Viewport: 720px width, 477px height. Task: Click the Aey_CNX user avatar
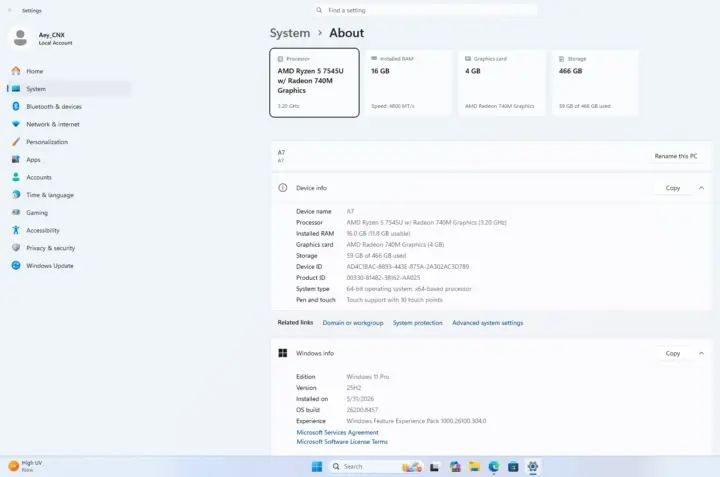(x=20, y=38)
